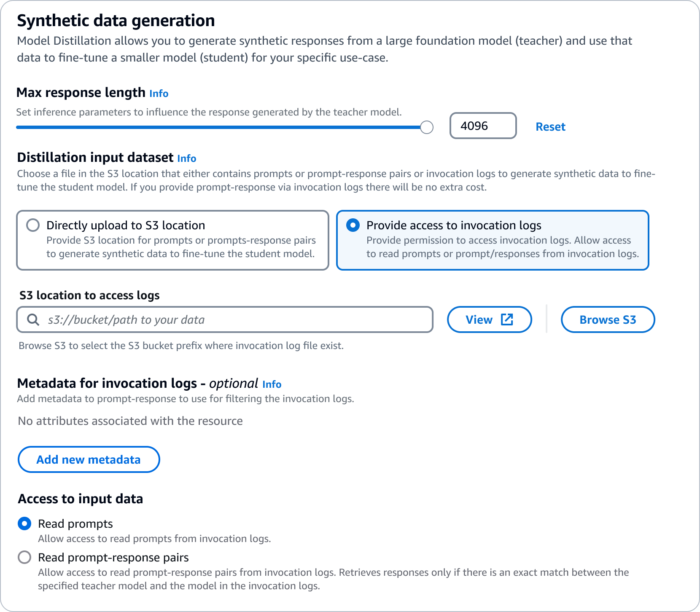Click the 4096 response length value box
This screenshot has width=700, height=612.
coord(482,125)
